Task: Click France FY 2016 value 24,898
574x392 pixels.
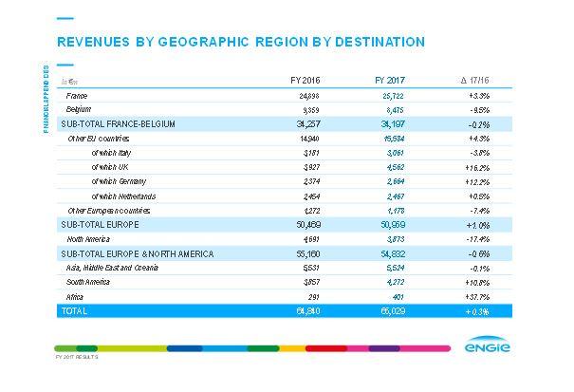Action: pos(309,96)
